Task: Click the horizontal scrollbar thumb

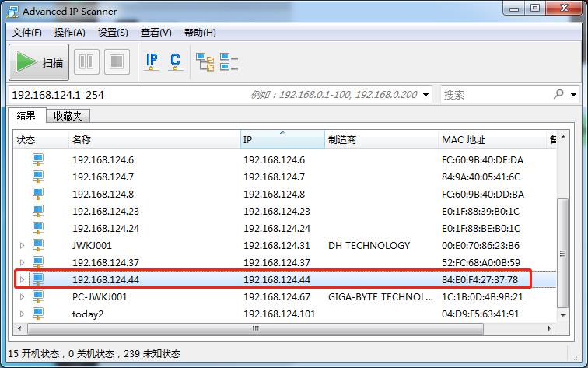Action: (x=255, y=328)
